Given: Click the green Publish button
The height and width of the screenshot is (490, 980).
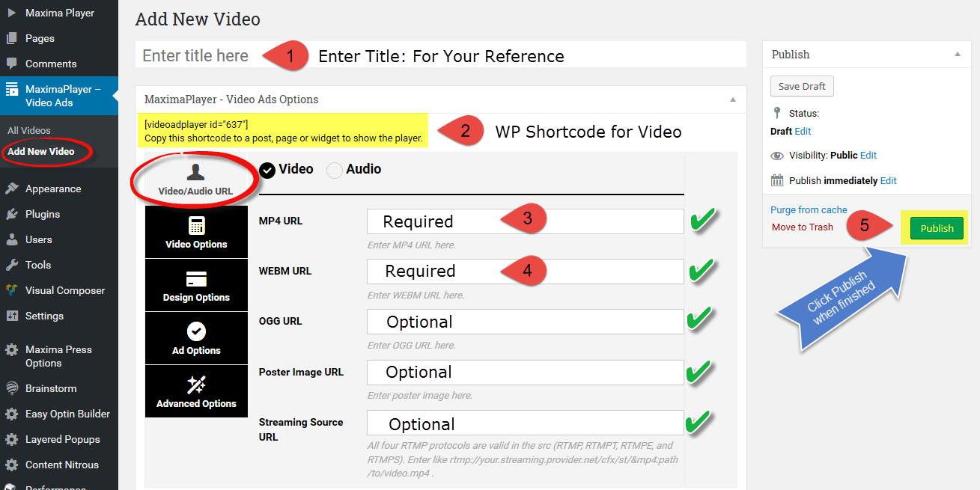Looking at the screenshot, I should pos(937,228).
